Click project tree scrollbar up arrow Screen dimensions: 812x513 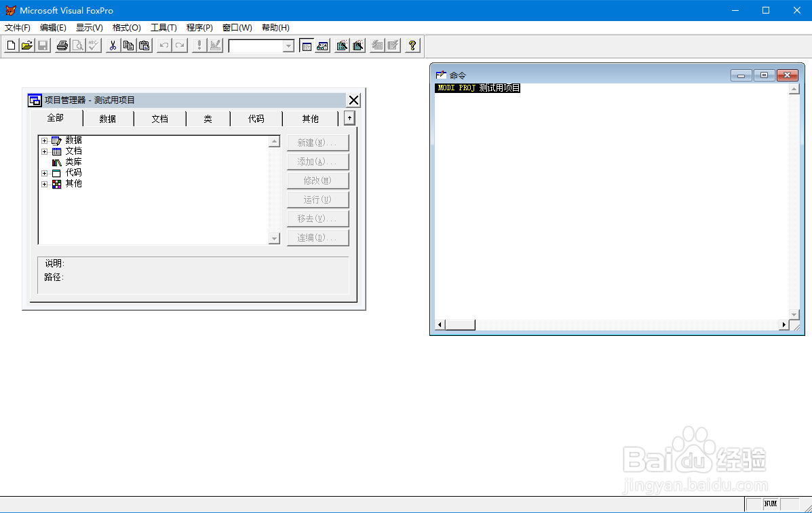275,141
